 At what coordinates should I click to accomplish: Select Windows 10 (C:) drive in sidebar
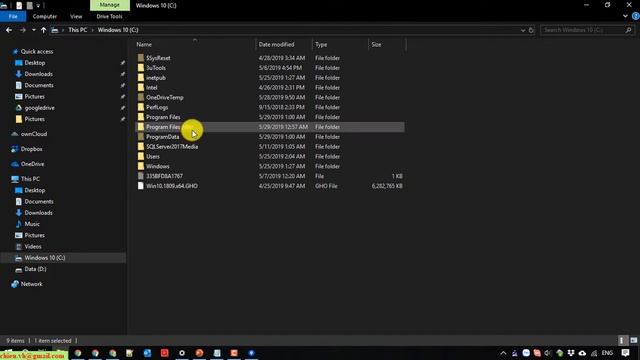coord(44,258)
